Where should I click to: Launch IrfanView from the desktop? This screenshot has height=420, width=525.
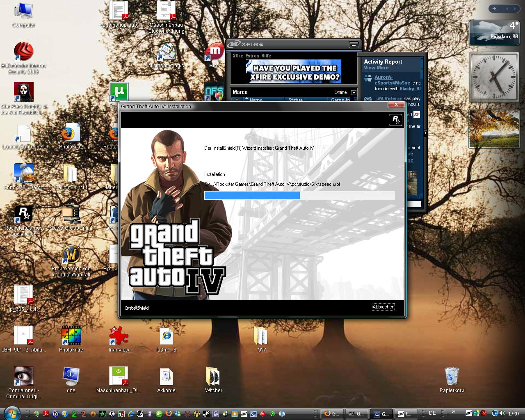pos(119,340)
